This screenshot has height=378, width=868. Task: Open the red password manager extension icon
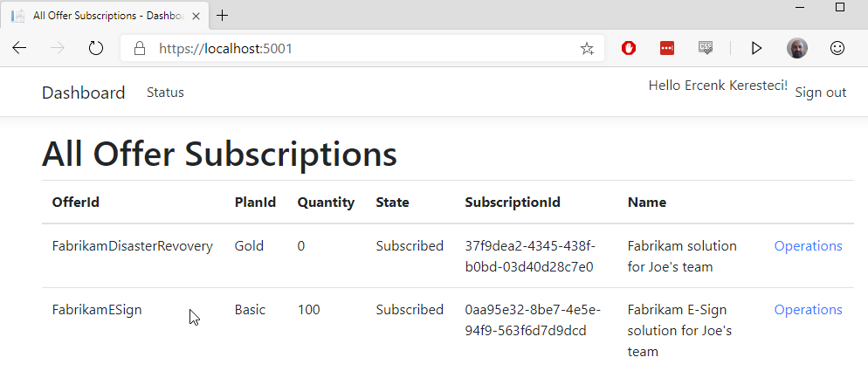pos(667,49)
